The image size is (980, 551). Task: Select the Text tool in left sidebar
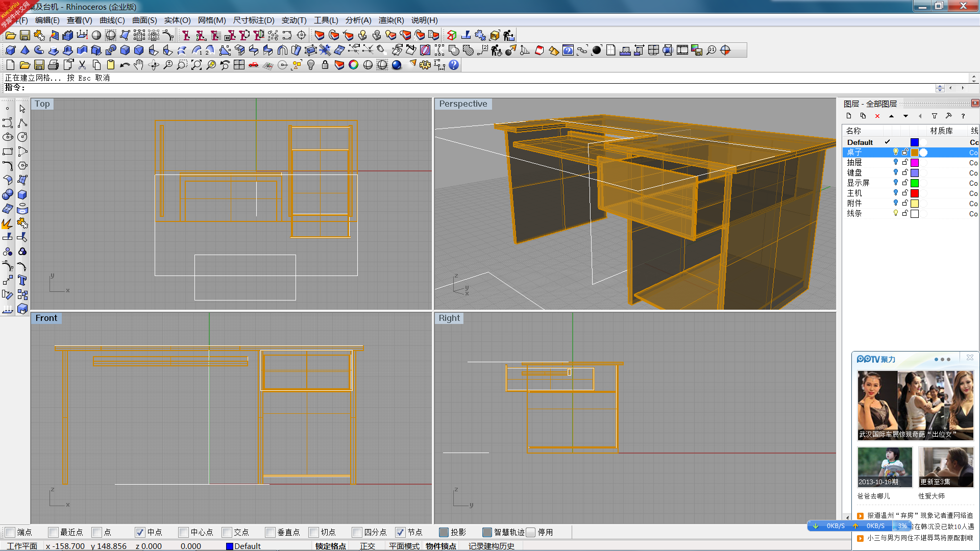22,280
